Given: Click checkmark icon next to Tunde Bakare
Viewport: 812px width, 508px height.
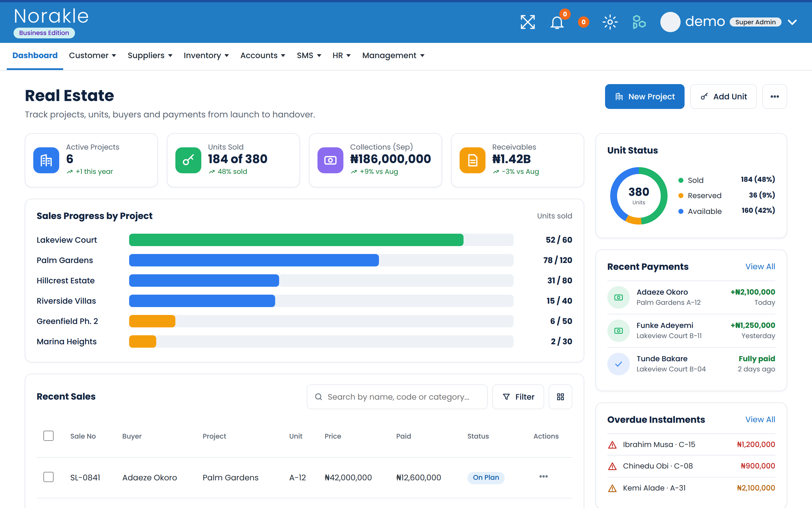Looking at the screenshot, I should tap(618, 364).
